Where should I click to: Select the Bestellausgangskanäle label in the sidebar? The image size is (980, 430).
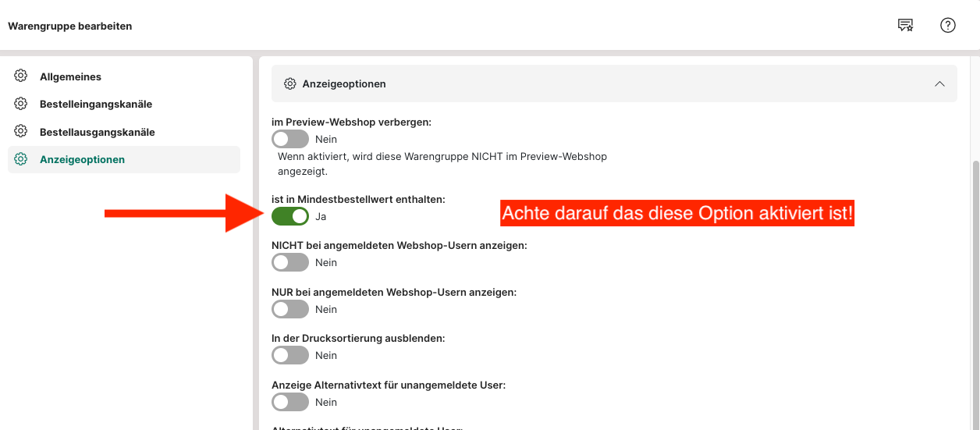(x=97, y=132)
